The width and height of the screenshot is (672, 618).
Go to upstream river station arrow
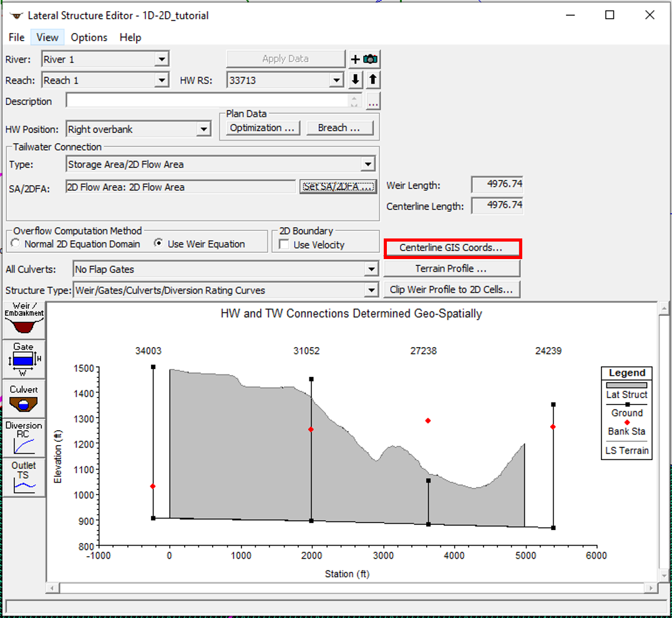coord(373,80)
